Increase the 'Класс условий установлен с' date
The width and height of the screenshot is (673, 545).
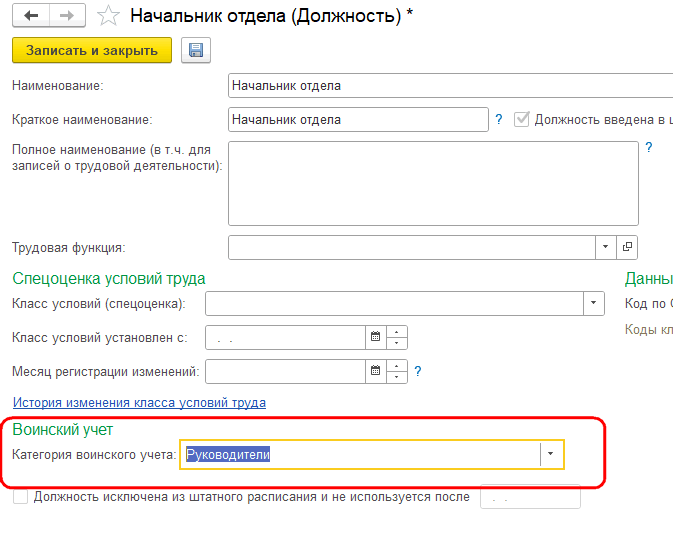tap(397, 332)
